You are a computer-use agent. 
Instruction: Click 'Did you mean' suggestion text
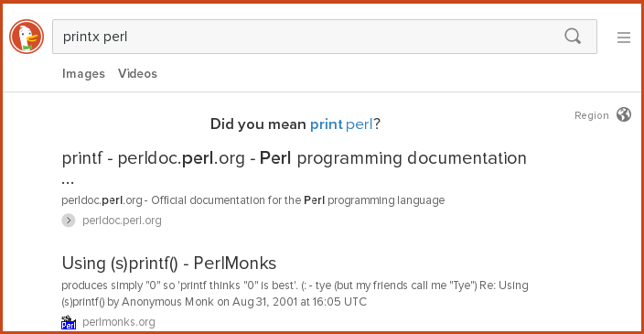click(258, 124)
